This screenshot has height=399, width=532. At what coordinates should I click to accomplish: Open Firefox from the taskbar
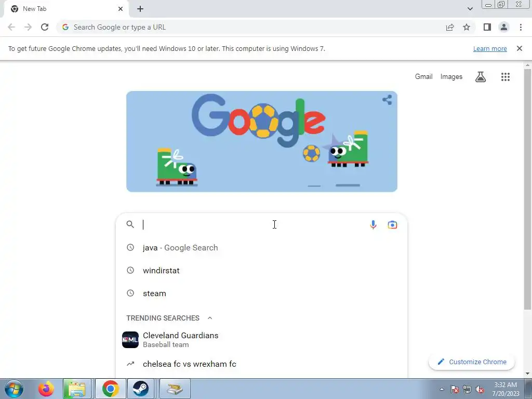click(x=46, y=389)
